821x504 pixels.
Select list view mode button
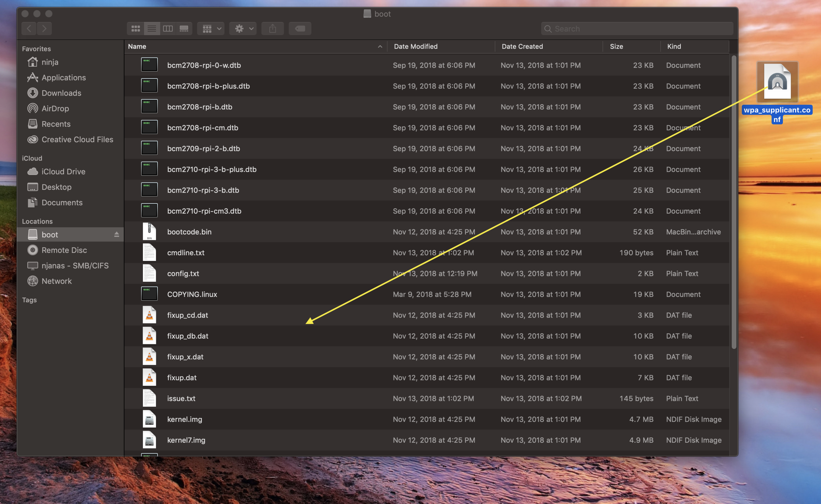(x=151, y=29)
